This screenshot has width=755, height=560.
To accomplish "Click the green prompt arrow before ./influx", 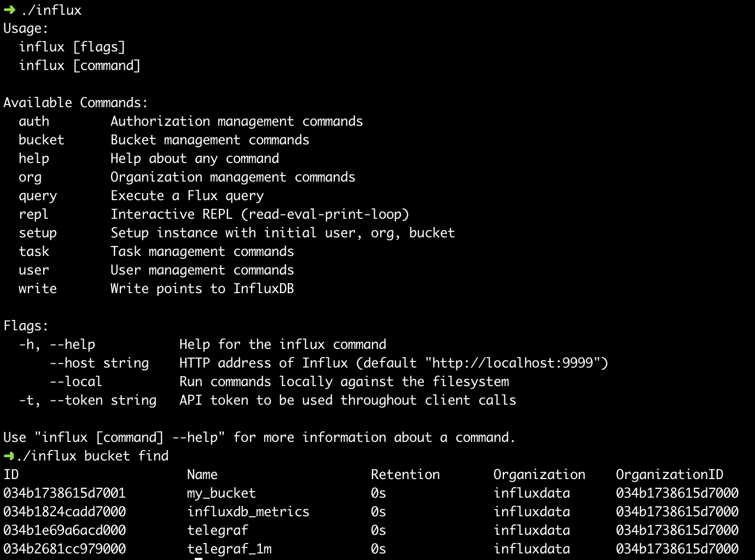I will point(9,10).
